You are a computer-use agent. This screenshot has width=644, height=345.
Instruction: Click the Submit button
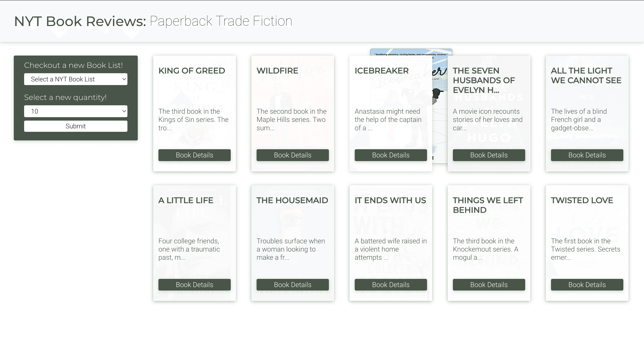click(x=75, y=126)
